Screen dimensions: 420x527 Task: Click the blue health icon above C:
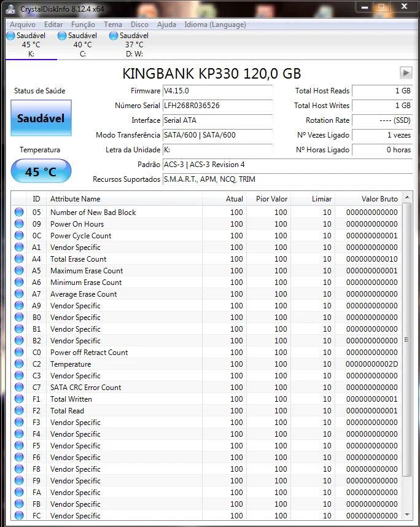point(62,35)
